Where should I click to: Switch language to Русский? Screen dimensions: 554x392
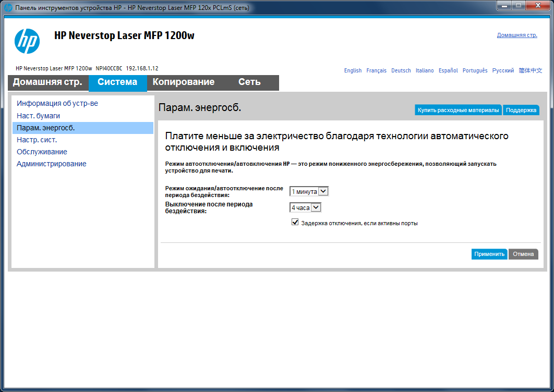(x=503, y=70)
